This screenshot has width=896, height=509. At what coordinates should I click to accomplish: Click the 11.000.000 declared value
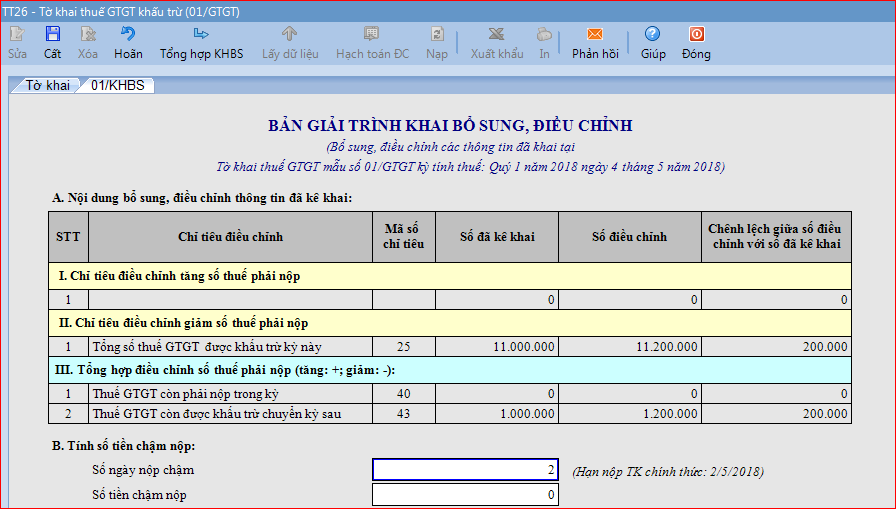click(497, 347)
